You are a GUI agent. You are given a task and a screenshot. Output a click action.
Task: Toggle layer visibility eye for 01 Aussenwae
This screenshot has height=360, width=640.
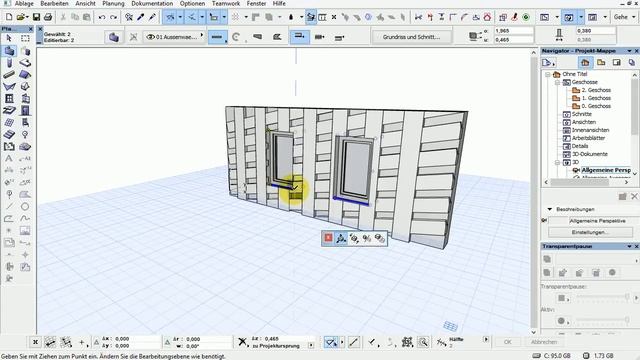tap(150, 37)
